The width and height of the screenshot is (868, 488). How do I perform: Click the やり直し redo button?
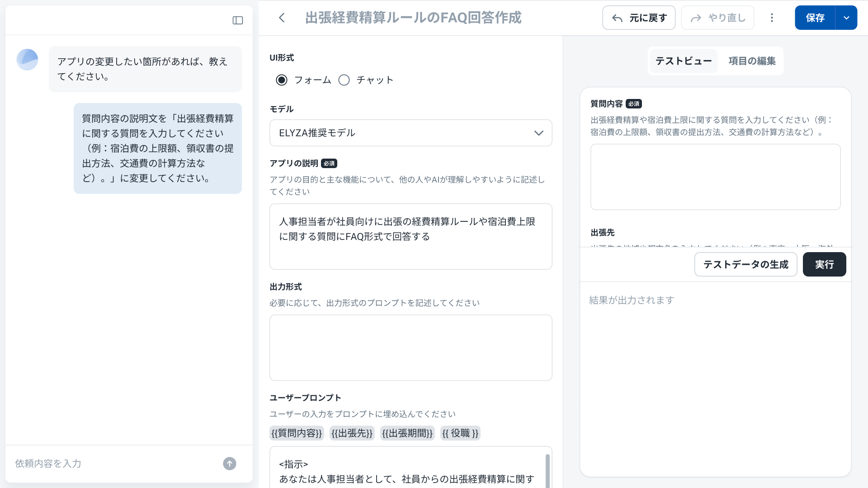pos(717,18)
